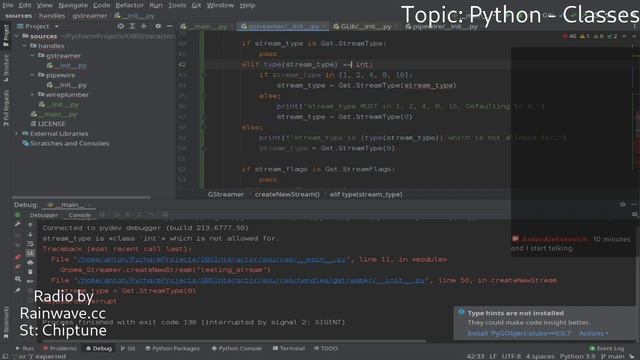Open the Git menu in menu bar
Viewport: 640px width, 360px height.
coord(196,5)
